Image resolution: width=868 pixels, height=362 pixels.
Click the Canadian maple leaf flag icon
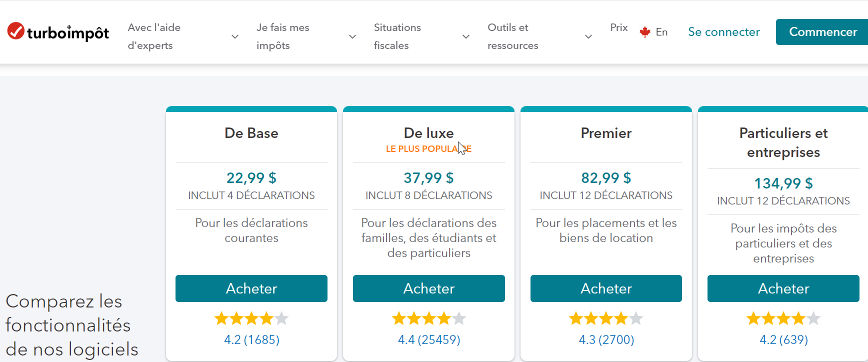645,32
